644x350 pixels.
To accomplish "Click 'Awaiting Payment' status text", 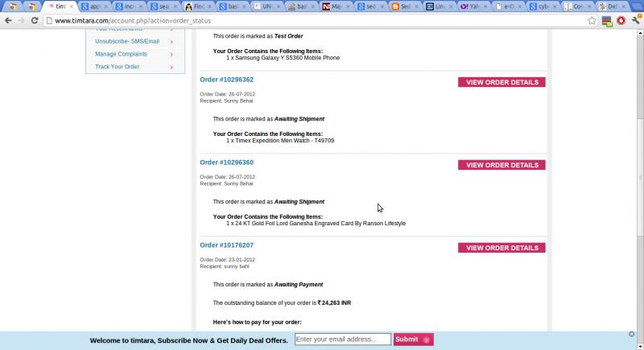I will click(x=299, y=284).
